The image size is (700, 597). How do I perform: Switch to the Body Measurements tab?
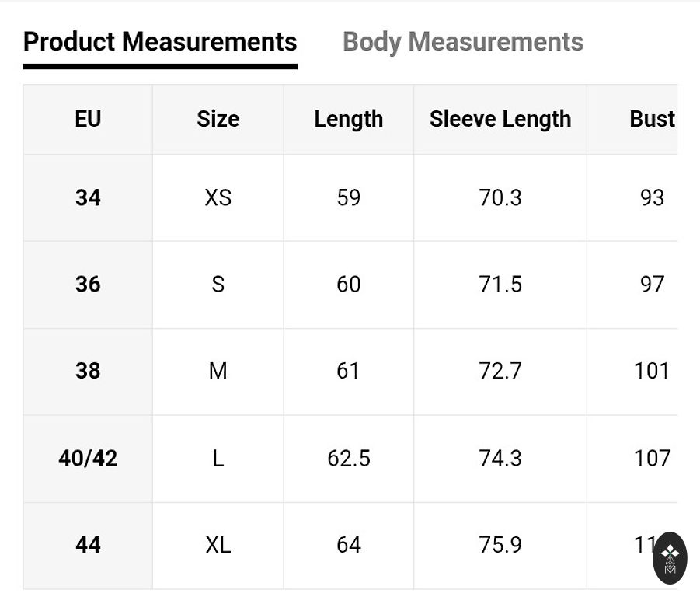click(463, 42)
